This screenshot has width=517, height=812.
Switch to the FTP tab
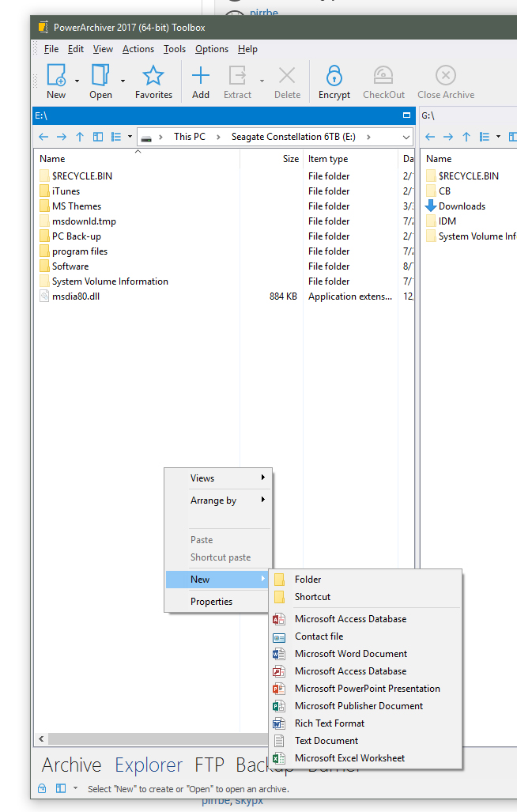click(x=209, y=765)
